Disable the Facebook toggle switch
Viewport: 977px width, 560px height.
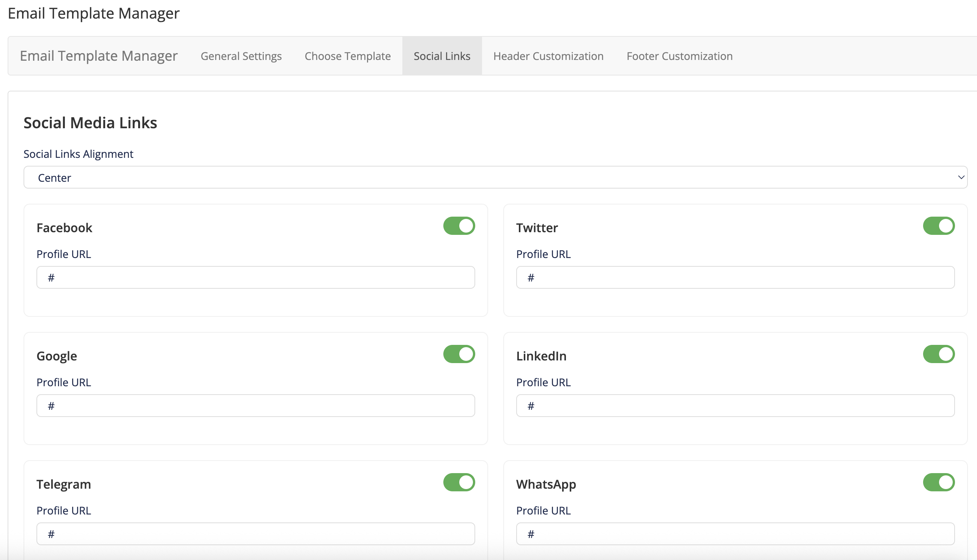pyautogui.click(x=459, y=226)
